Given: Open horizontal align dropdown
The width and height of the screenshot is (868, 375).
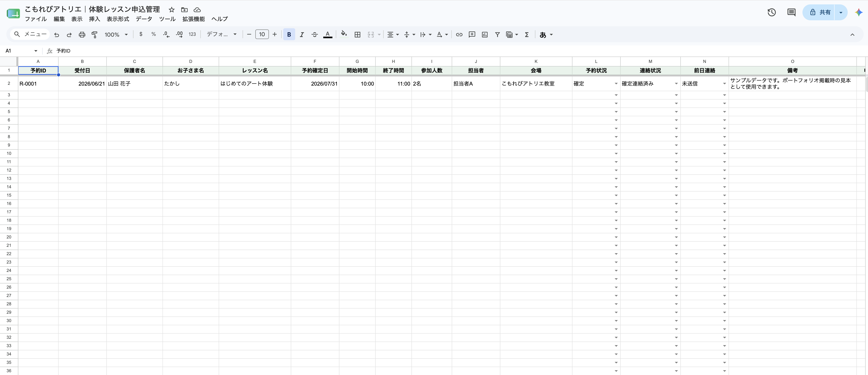Looking at the screenshot, I should point(393,34).
